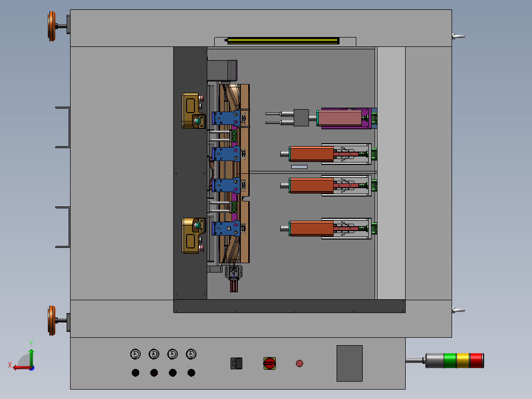
Task: Toggle the red rotary main switch
Action: pos(269,363)
